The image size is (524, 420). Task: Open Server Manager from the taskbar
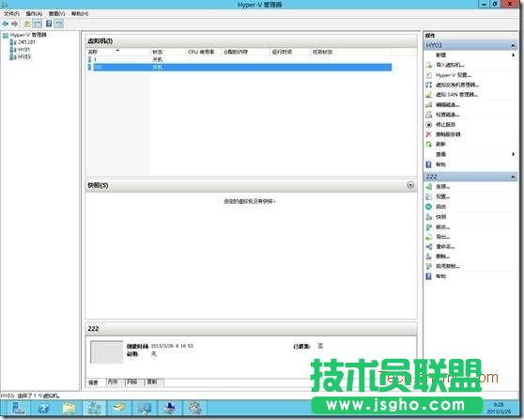[18, 408]
